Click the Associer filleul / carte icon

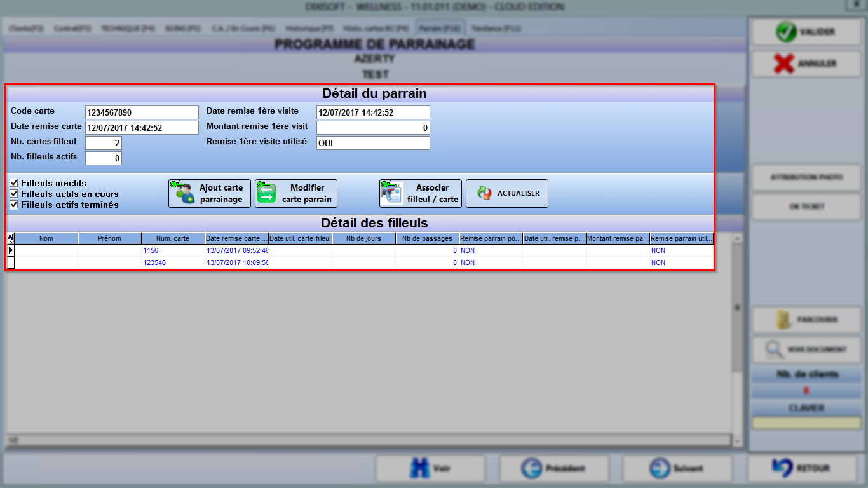[x=391, y=193]
